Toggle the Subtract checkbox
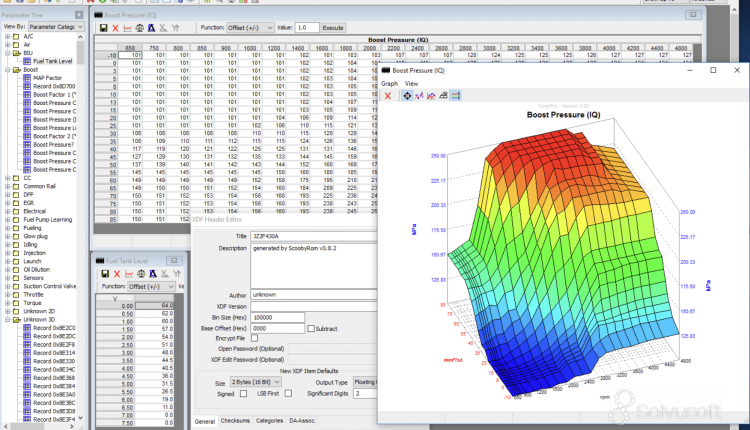 (311, 329)
